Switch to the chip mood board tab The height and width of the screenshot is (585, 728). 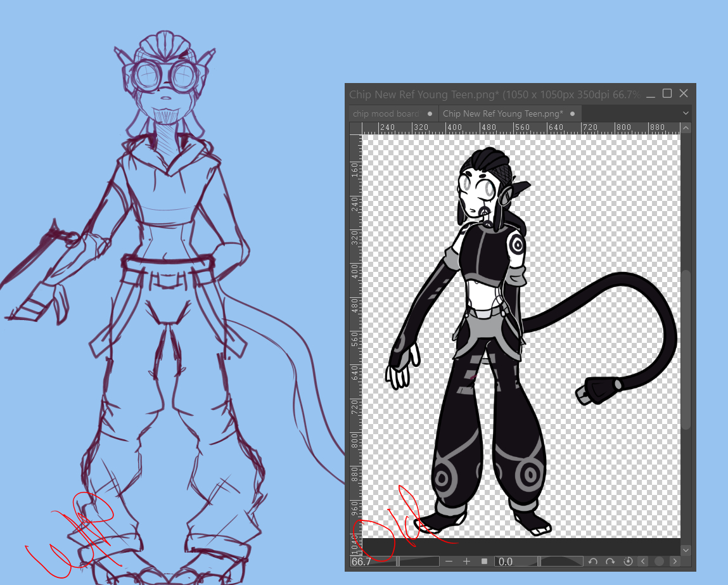coord(385,113)
